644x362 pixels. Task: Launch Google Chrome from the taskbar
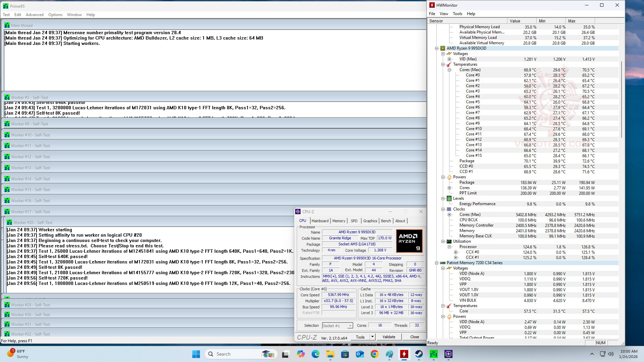click(x=375, y=354)
